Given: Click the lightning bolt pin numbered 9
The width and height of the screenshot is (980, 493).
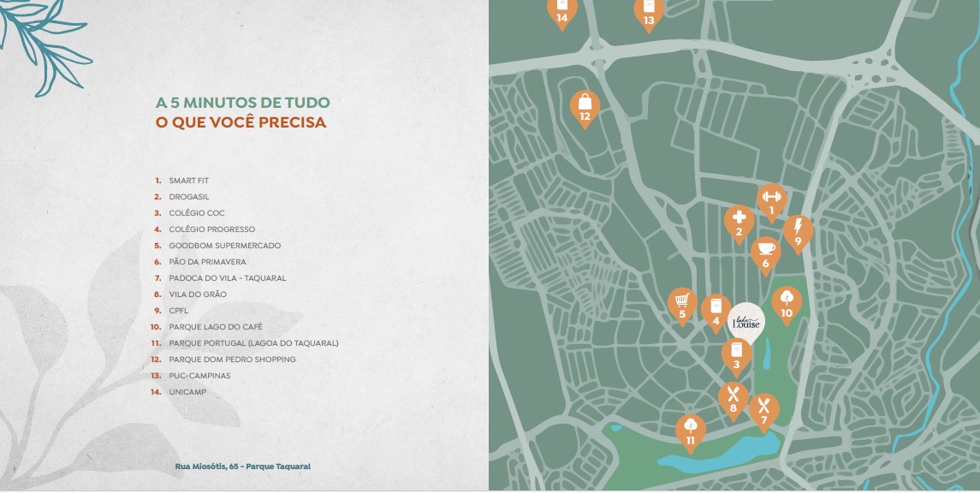Looking at the screenshot, I should click(798, 232).
